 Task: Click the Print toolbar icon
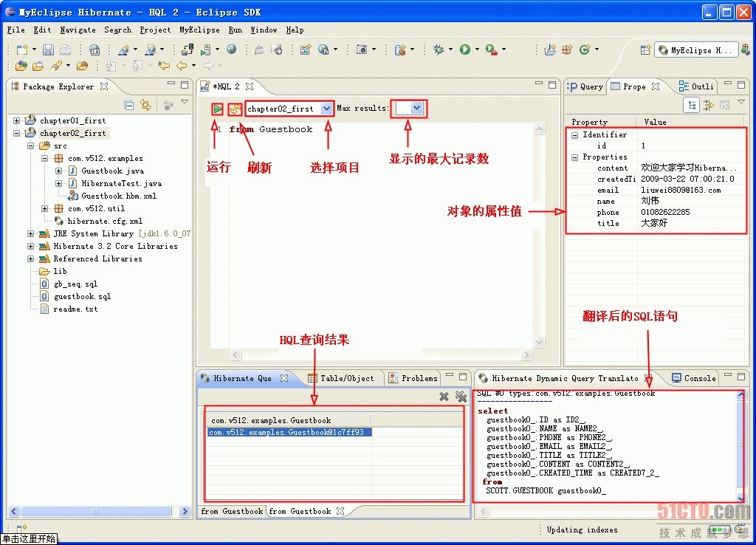[x=65, y=49]
